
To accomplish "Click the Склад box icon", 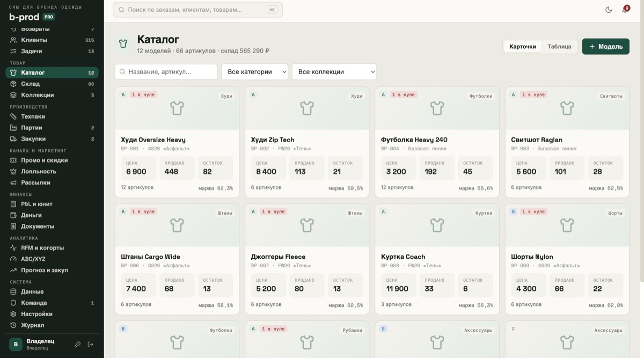I will point(13,84).
